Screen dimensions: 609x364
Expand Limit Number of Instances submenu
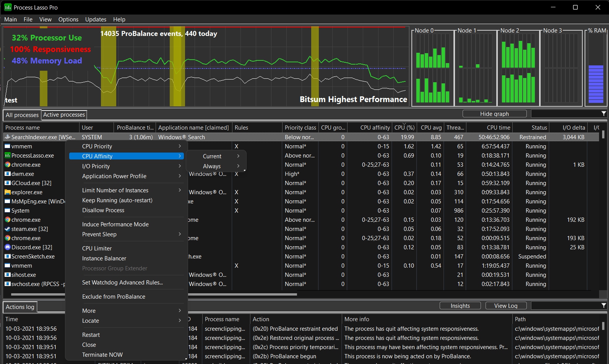pos(127,190)
